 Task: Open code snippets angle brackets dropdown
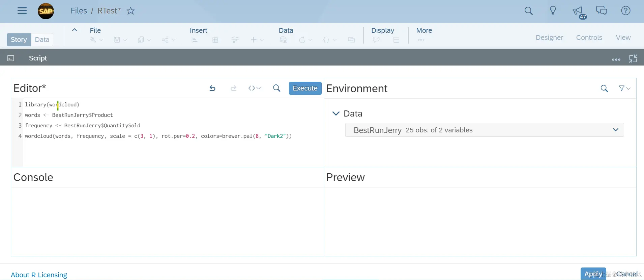tap(254, 88)
